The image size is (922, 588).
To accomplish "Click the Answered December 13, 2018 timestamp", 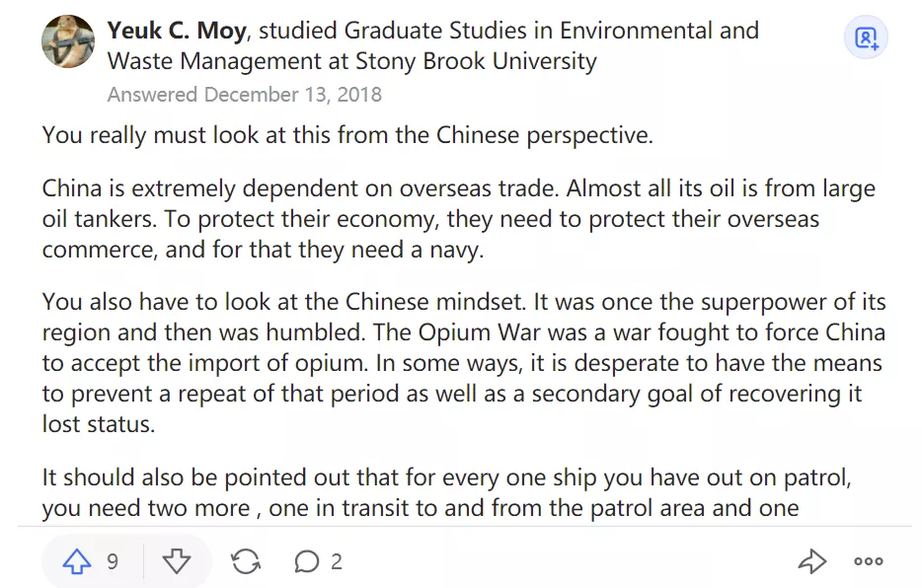I will pyautogui.click(x=244, y=95).
